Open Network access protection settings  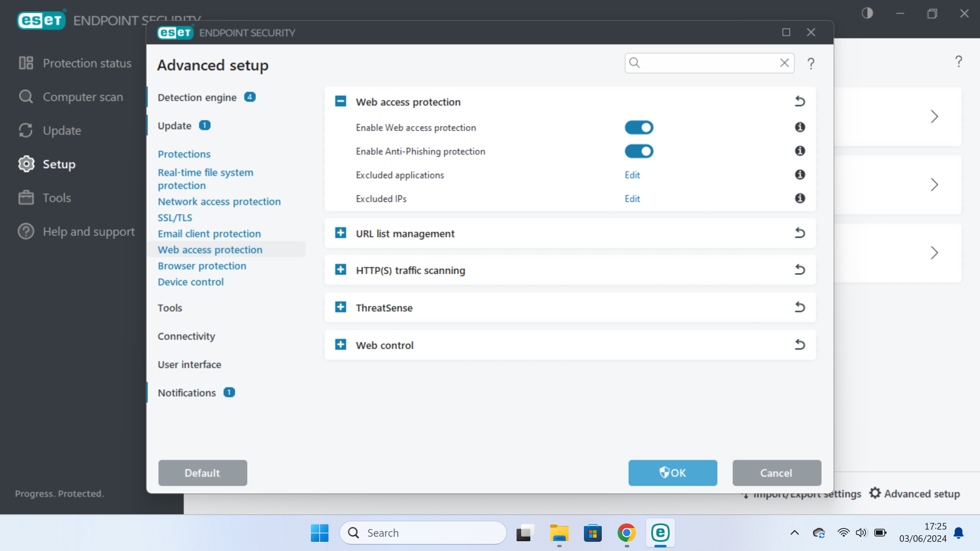pos(219,202)
